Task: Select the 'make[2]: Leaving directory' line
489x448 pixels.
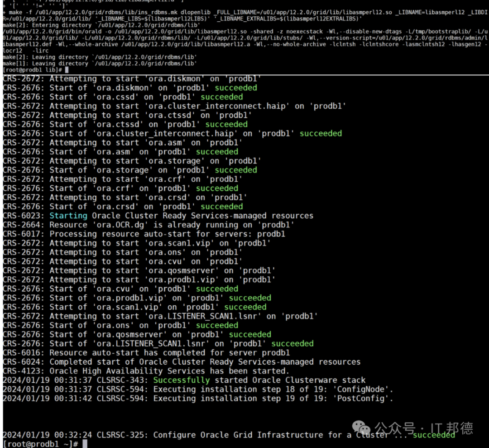Action: [100, 57]
